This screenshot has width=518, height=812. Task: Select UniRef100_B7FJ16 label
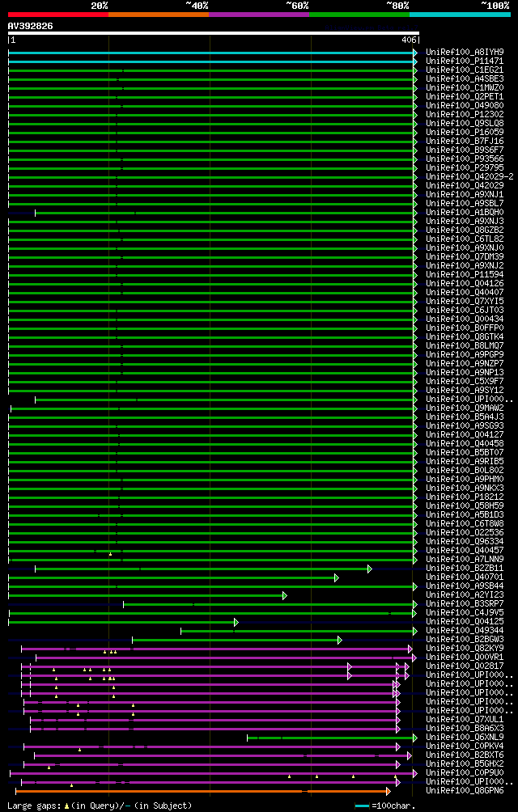(465, 141)
